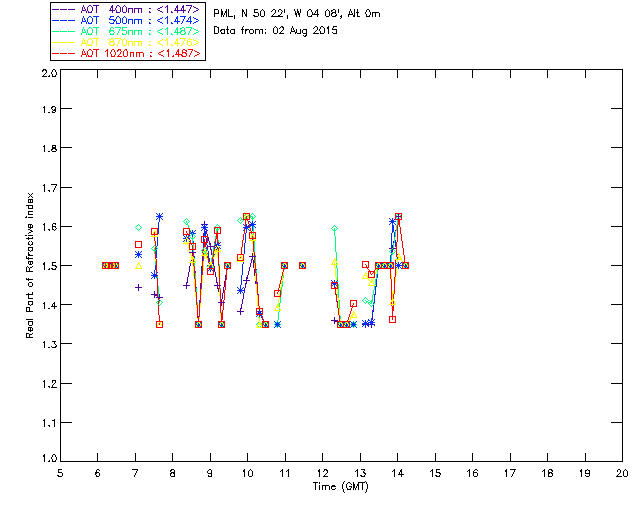Screen dimensions: 640x512
Task: Click the 'Real Part of Refractive Index' axis label
Action: [x=29, y=265]
